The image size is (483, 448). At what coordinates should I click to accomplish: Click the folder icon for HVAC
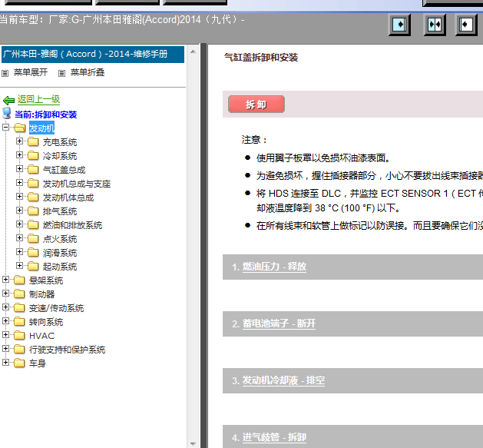(x=19, y=336)
